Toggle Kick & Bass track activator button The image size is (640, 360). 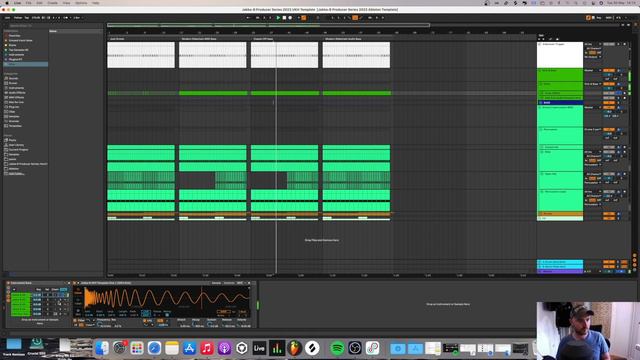click(609, 71)
